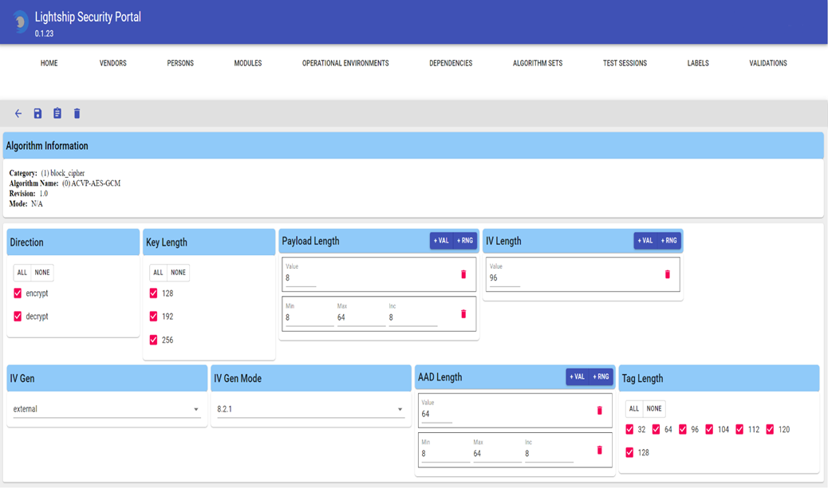
Task: Click the save floppy disk icon
Action: click(37, 114)
